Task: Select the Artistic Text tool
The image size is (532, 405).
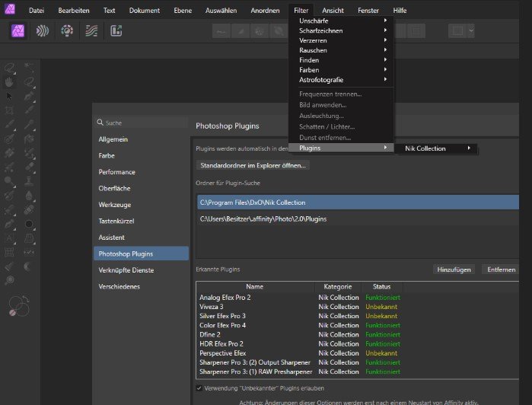Action: (x=9, y=238)
